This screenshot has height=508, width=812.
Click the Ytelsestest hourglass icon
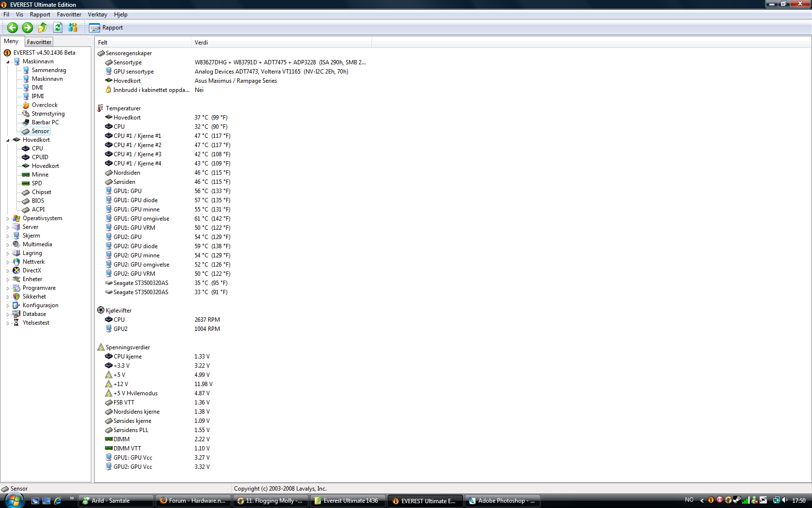click(16, 323)
